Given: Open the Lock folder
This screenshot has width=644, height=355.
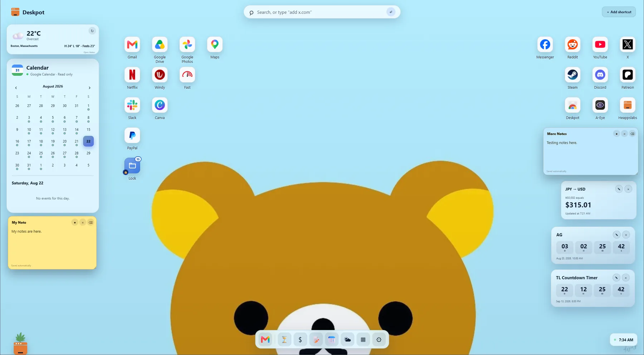Looking at the screenshot, I should (x=132, y=166).
